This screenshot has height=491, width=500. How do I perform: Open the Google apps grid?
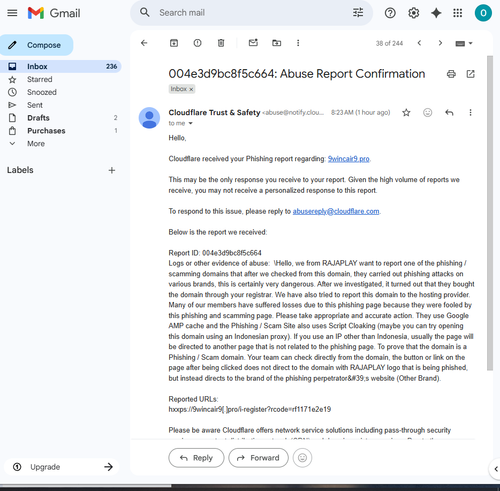tap(458, 13)
